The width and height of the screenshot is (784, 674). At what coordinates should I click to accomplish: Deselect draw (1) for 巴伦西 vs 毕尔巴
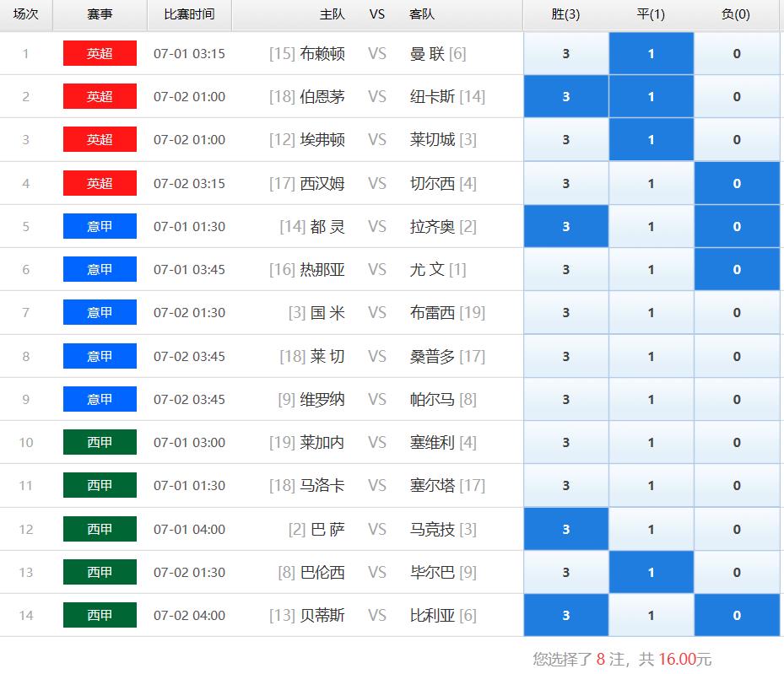tap(651, 572)
